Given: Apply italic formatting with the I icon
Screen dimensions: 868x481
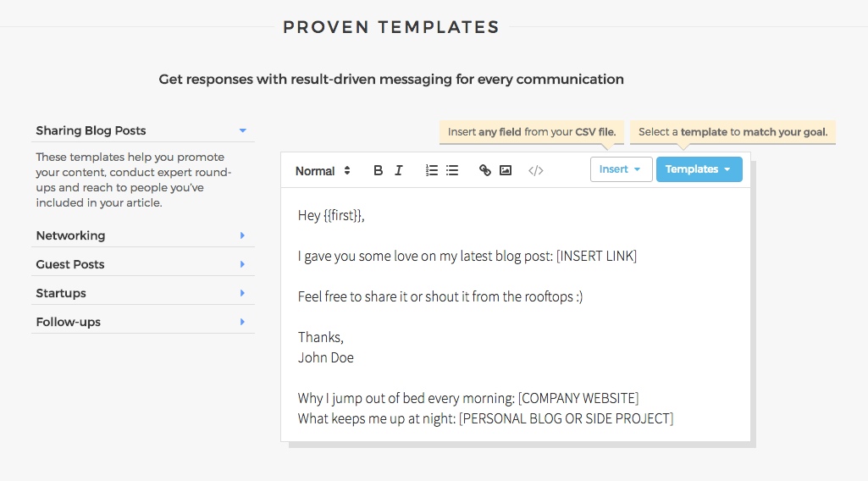Looking at the screenshot, I should point(399,170).
